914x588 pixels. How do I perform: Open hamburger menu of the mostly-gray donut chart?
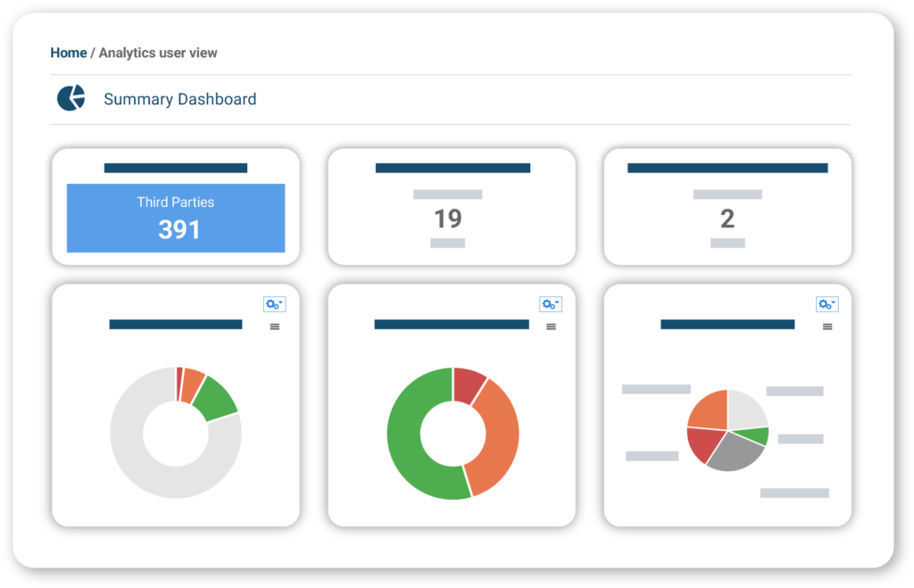pyautogui.click(x=275, y=327)
